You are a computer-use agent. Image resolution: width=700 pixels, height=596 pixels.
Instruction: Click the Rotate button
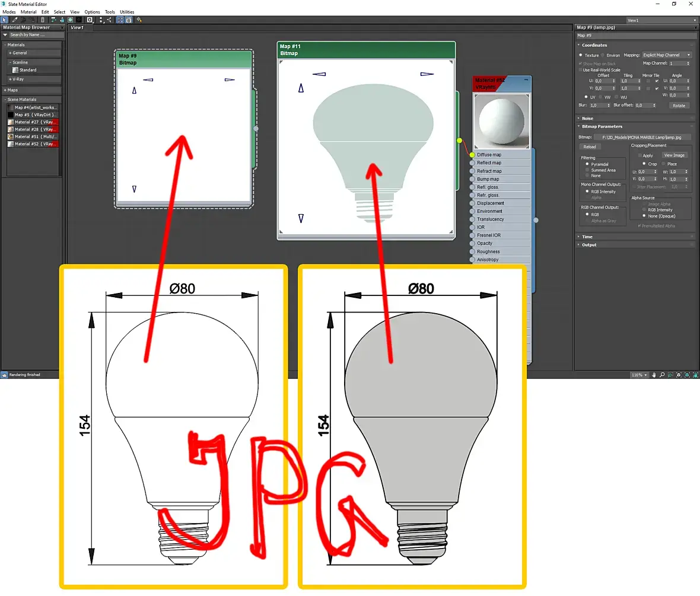click(x=679, y=106)
